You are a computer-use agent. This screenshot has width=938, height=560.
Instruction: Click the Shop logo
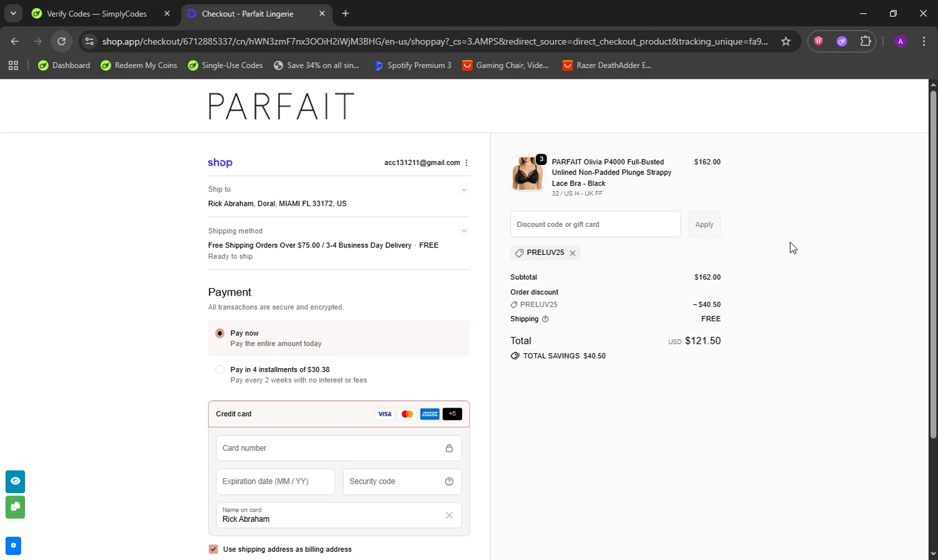pyautogui.click(x=220, y=162)
